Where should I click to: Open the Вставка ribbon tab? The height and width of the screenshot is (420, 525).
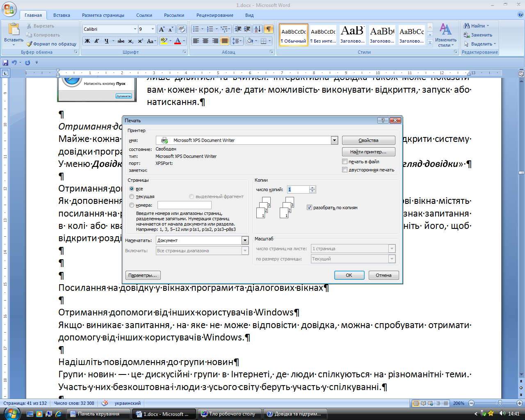click(62, 15)
